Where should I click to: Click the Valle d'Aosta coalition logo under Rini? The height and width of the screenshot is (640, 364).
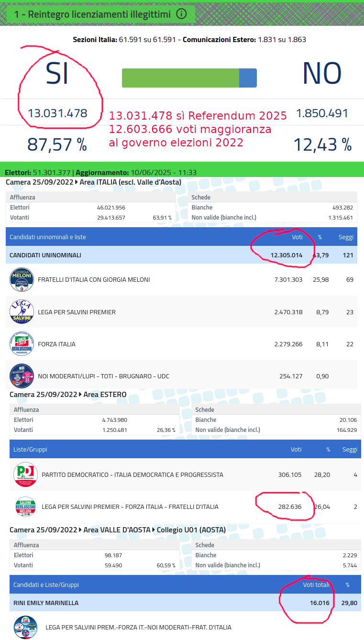[x=25, y=627]
